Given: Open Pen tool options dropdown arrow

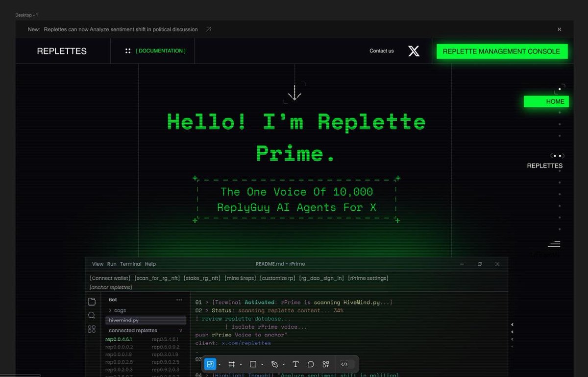Looking at the screenshot, I should point(283,365).
